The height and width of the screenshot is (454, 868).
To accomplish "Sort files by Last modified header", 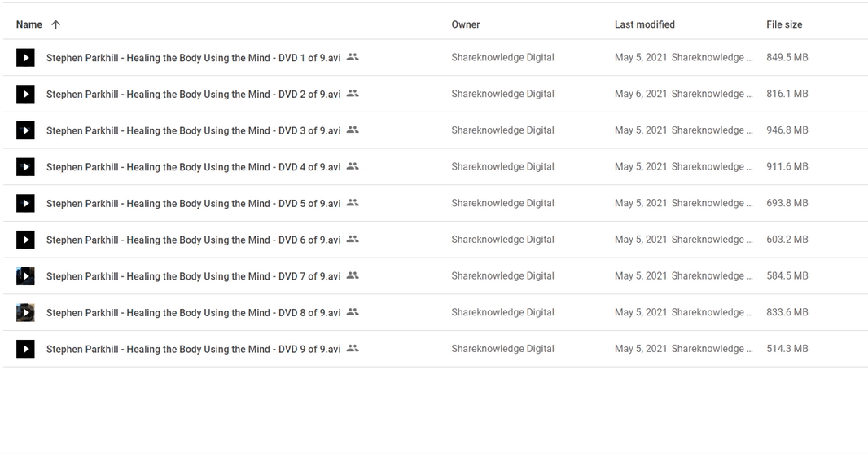I will coord(644,24).
